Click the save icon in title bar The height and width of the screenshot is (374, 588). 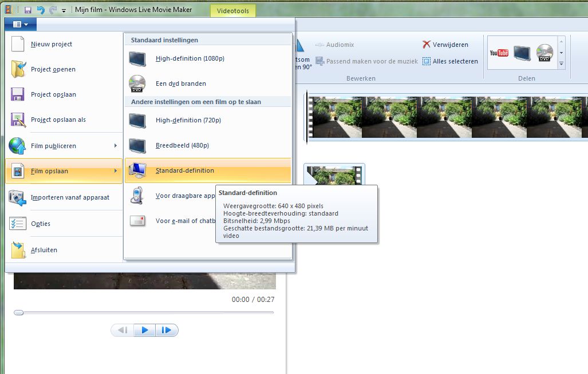(28, 10)
